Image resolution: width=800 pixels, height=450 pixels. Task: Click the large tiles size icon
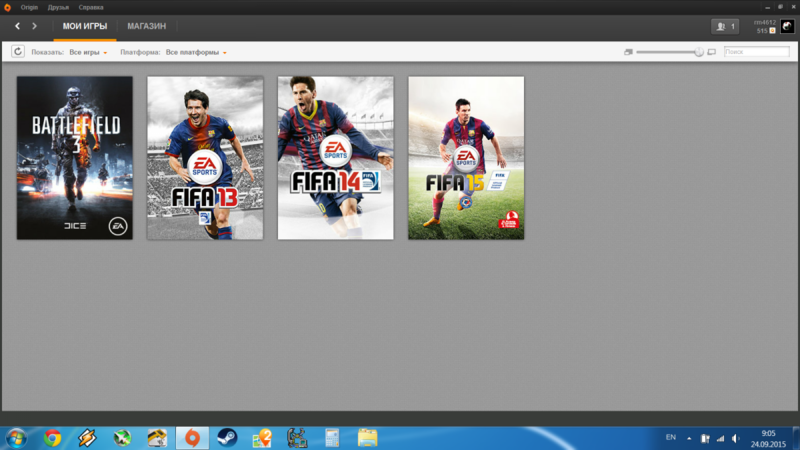(x=711, y=52)
